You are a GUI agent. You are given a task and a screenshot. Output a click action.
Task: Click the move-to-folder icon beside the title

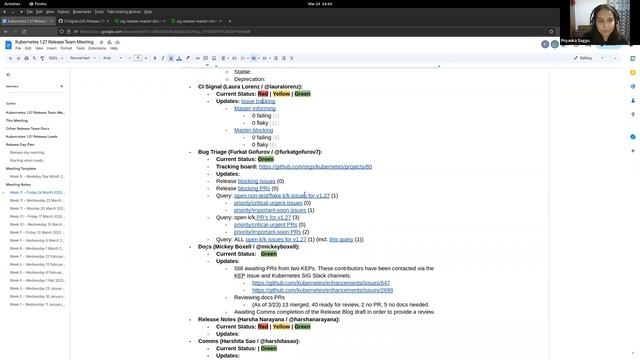[109, 42]
